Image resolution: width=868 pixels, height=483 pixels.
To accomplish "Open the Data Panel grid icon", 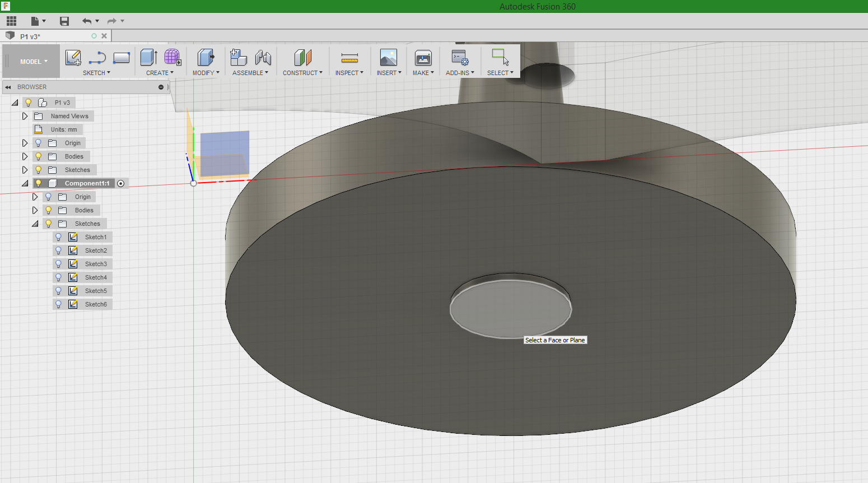I will tap(11, 21).
